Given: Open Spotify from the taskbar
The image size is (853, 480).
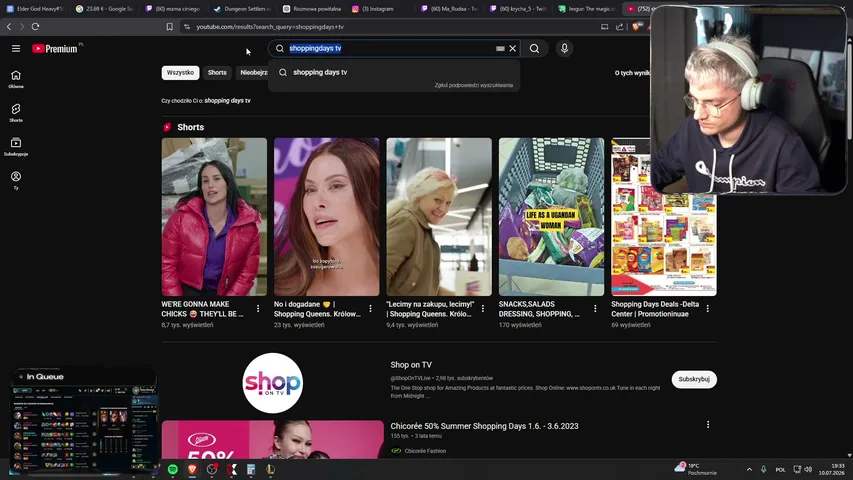Looking at the screenshot, I should (173, 469).
